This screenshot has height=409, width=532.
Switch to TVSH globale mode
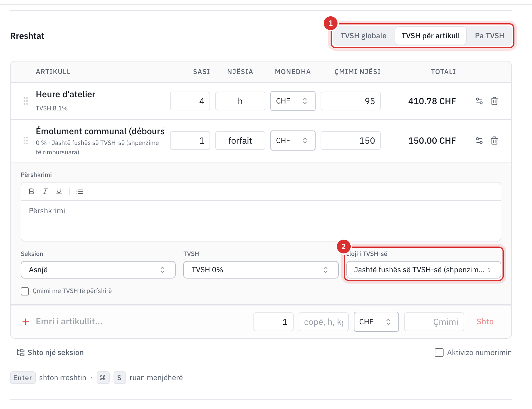click(x=364, y=36)
